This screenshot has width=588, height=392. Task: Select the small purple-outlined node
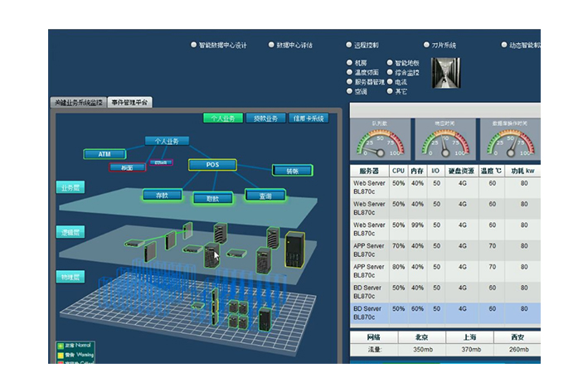161,162
